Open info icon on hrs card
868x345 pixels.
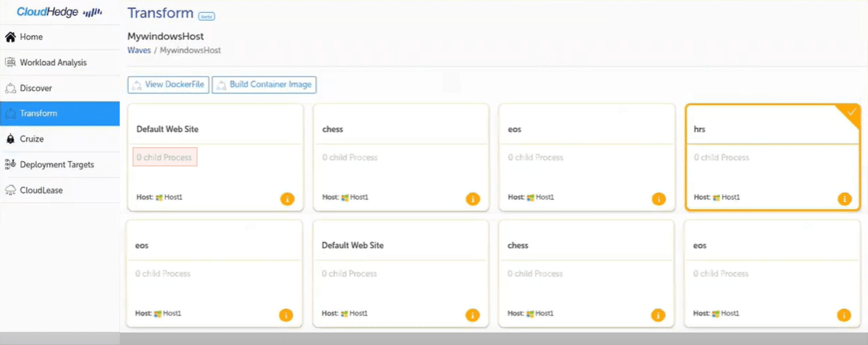tap(844, 199)
